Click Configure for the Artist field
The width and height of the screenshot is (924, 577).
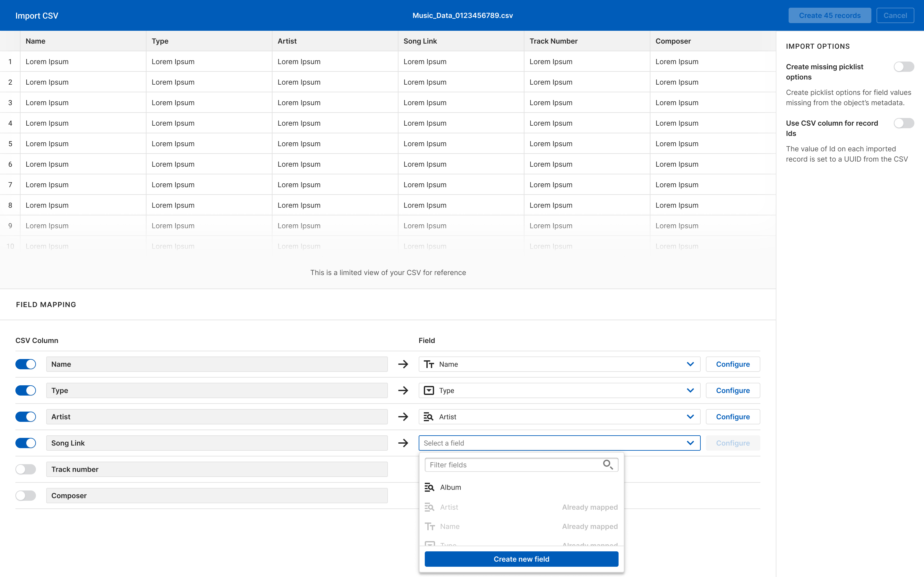point(732,417)
